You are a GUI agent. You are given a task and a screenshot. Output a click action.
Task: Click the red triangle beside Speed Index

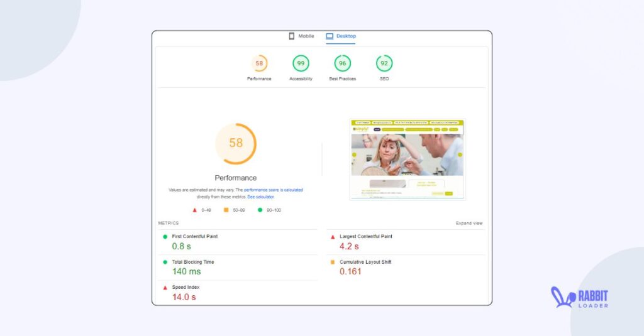[x=165, y=288]
